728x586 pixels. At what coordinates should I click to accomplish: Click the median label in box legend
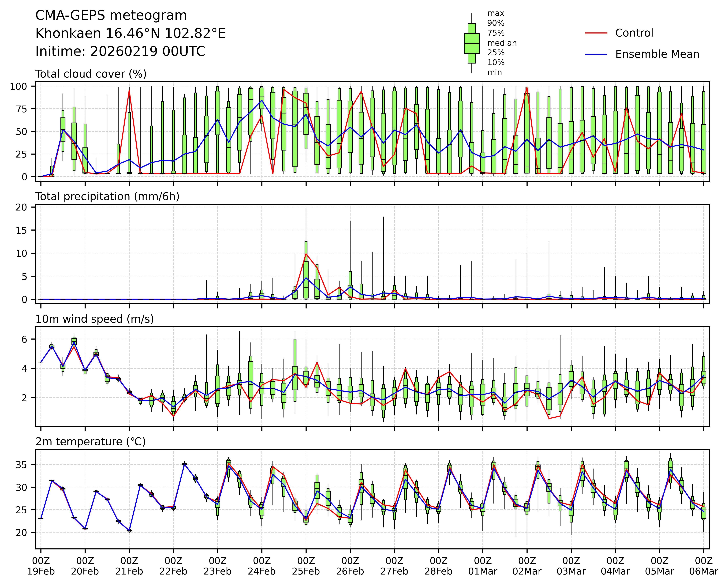click(502, 43)
